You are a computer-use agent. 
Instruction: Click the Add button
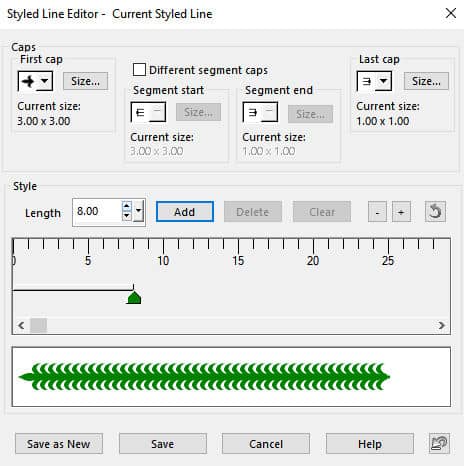pos(185,211)
